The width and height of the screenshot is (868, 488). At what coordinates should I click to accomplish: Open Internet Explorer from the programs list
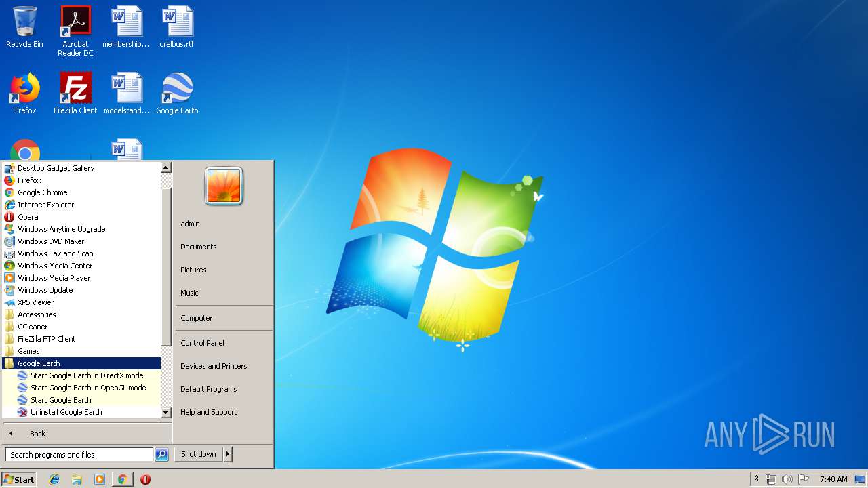tap(81, 205)
